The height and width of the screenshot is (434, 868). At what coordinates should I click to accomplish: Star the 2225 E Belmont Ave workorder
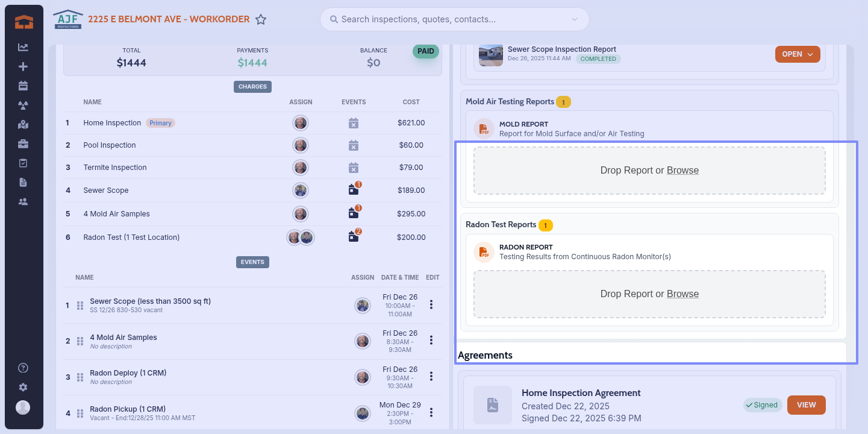point(261,19)
